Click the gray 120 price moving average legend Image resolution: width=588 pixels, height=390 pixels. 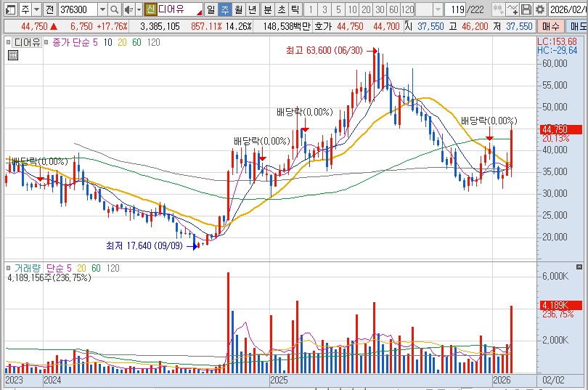coord(153,42)
